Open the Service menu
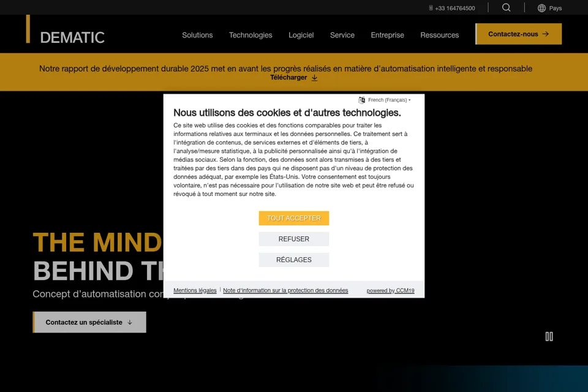The height and width of the screenshot is (392, 588). point(342,35)
